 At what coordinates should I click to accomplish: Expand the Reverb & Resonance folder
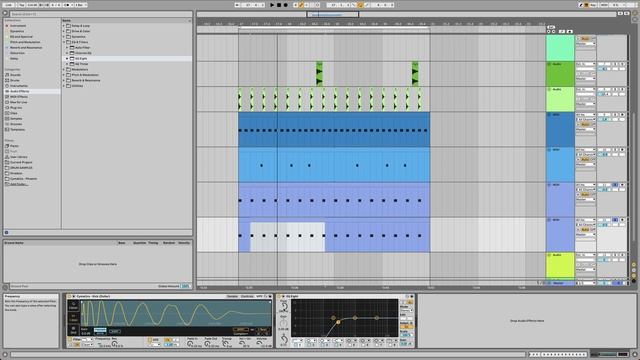(64, 80)
